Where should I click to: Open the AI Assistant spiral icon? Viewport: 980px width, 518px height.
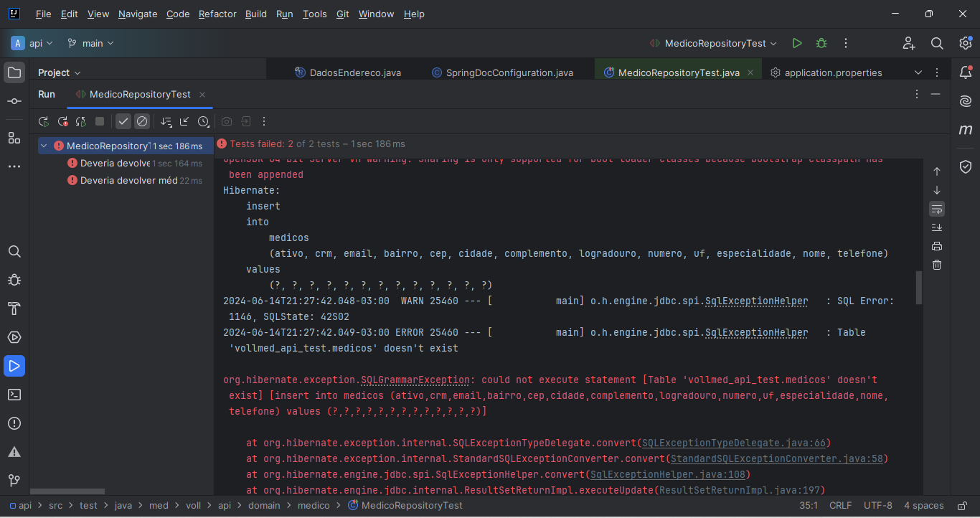(x=966, y=101)
